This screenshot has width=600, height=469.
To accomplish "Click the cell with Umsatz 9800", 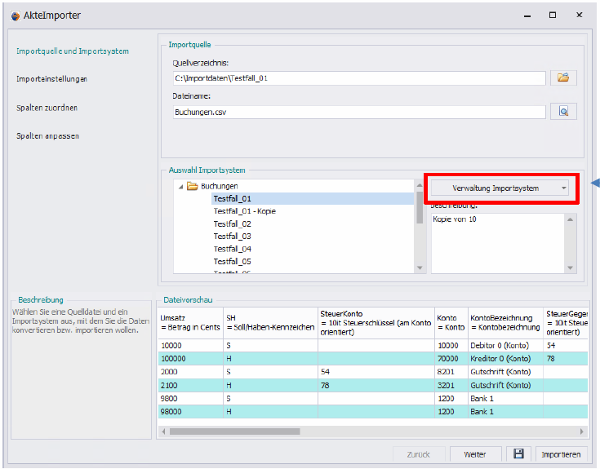I will coord(190,398).
